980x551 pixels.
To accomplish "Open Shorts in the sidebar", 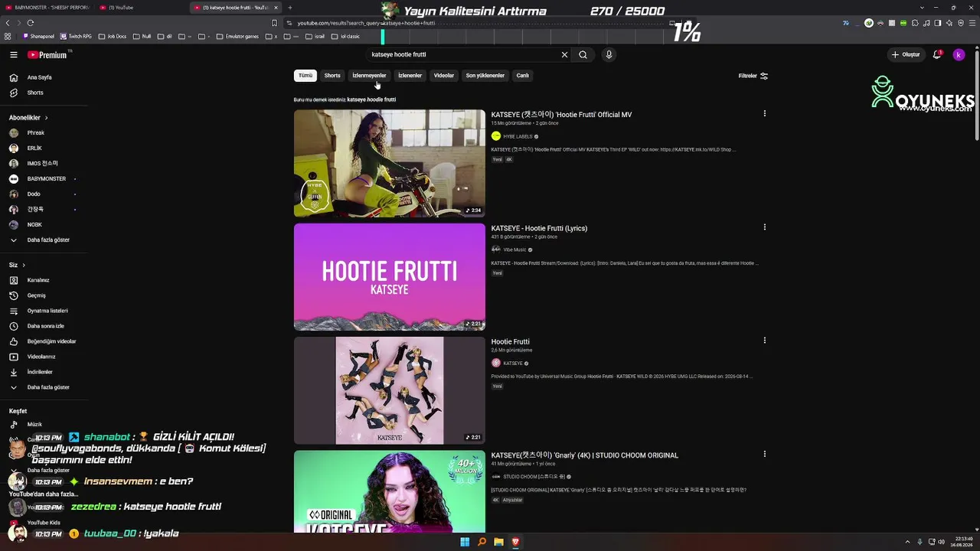I will (44, 93).
